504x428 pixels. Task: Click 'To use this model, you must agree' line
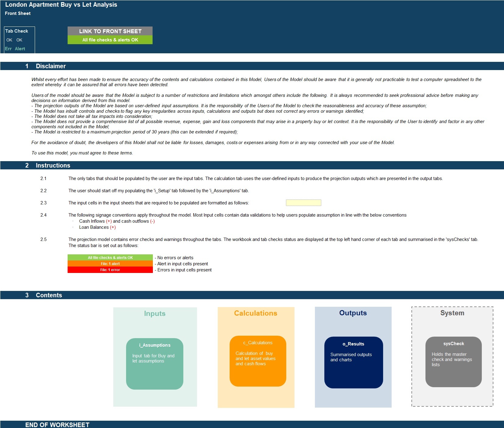point(82,153)
